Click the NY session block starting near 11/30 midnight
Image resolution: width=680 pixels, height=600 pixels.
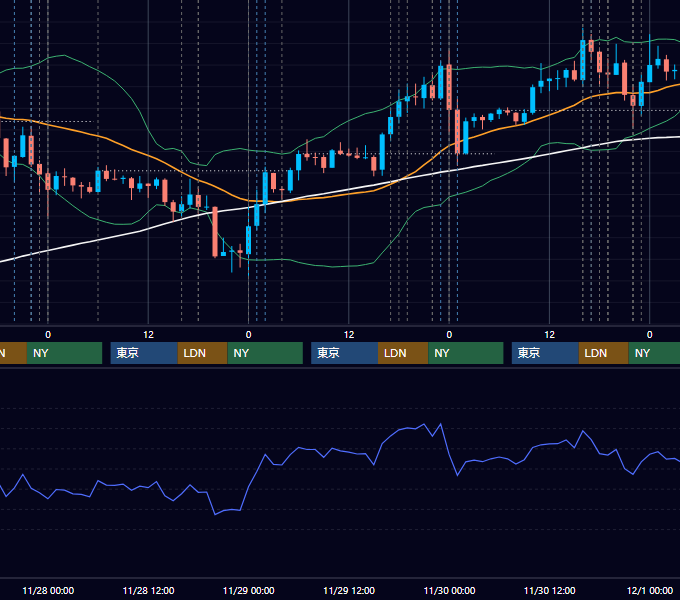pyautogui.click(x=466, y=353)
